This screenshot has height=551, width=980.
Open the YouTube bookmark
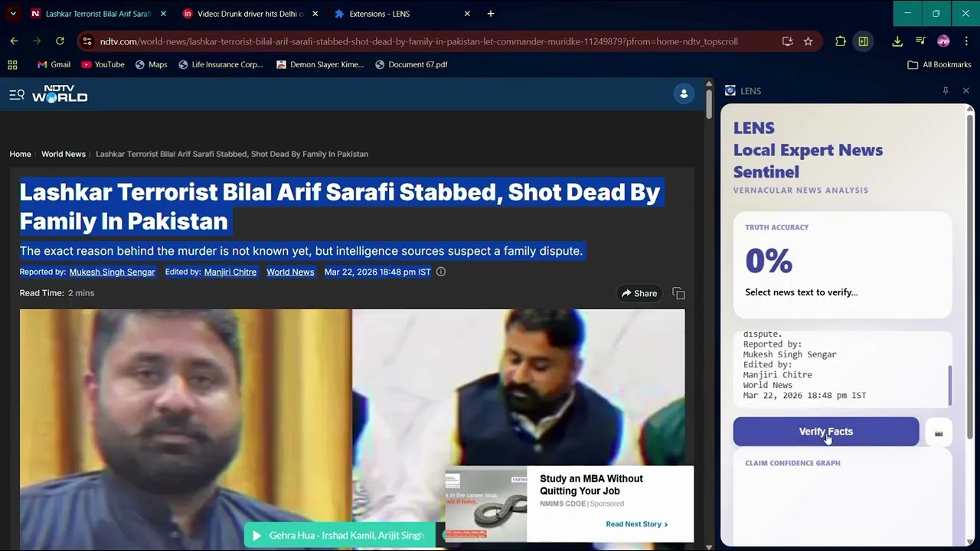103,64
